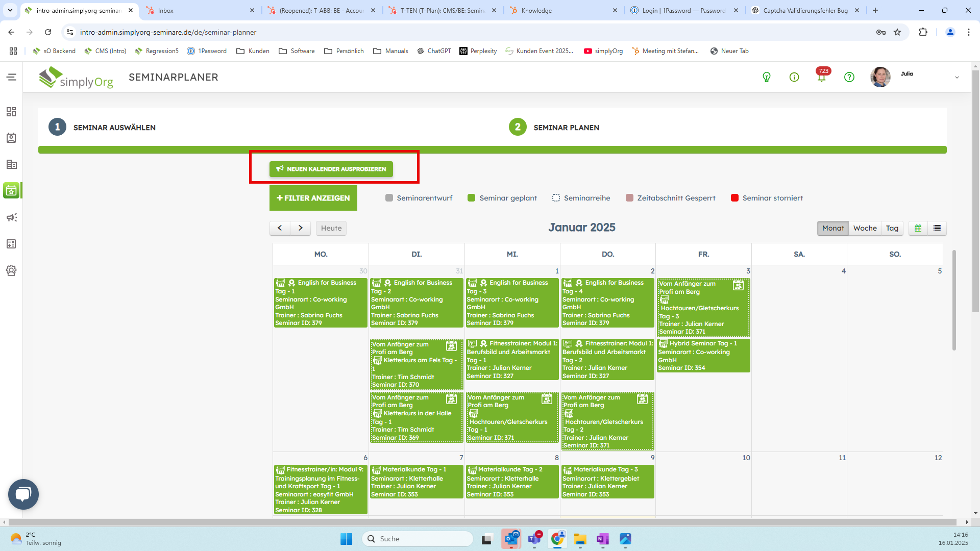Image resolution: width=980 pixels, height=551 pixels.
Task: Click the Seminar storniert red legend swatch
Action: [x=734, y=198]
